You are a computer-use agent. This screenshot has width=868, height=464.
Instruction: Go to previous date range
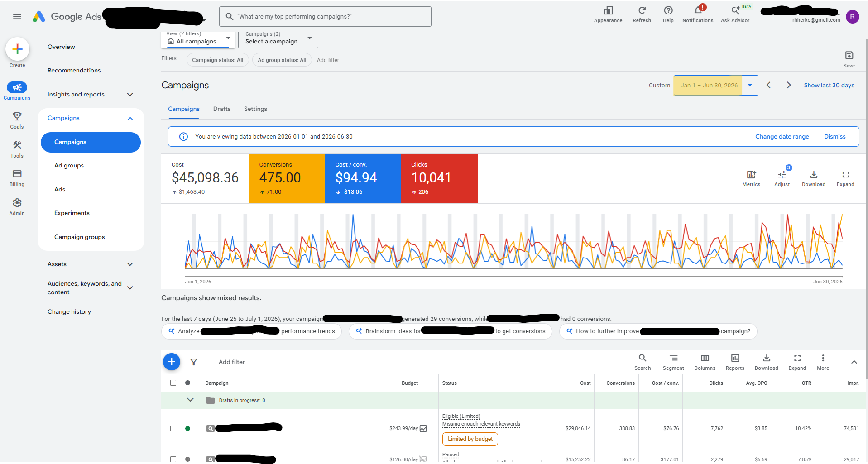point(768,85)
